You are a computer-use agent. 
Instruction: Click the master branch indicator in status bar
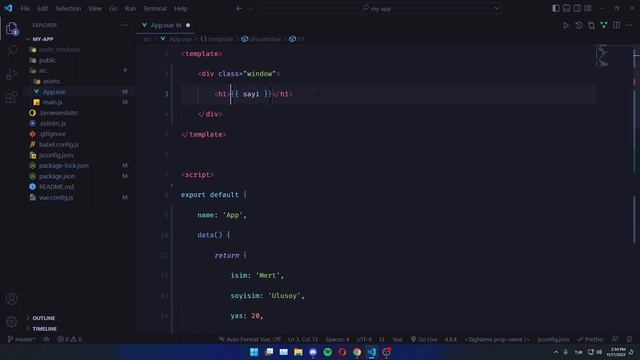(21, 339)
